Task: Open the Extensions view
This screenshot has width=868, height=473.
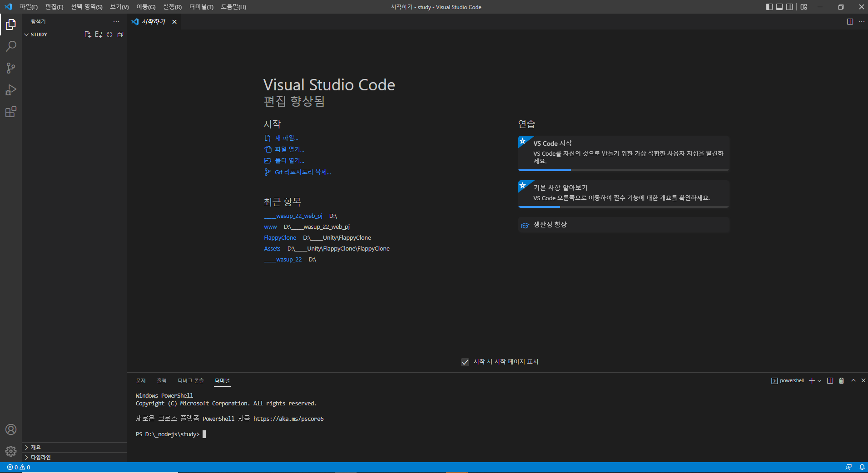Action: (x=11, y=112)
